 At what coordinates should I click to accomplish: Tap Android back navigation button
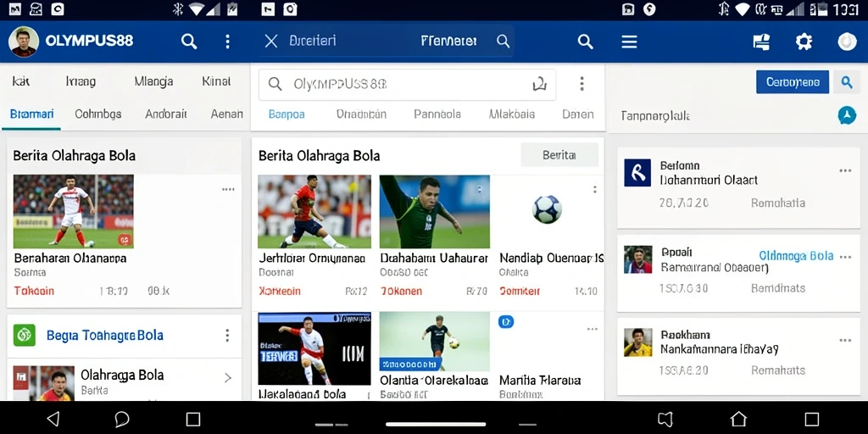click(53, 419)
